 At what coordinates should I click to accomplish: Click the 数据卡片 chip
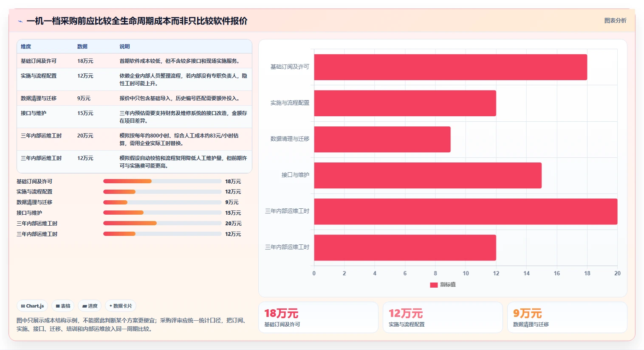click(x=121, y=306)
